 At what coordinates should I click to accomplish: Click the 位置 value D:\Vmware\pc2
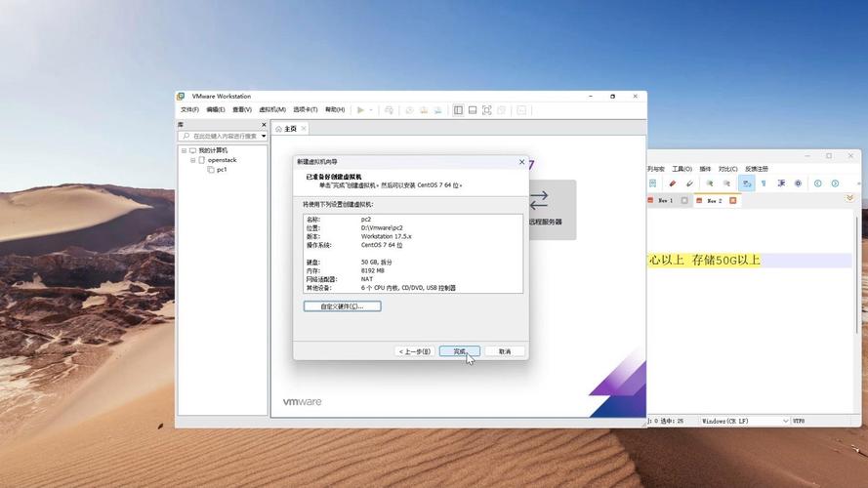pyautogui.click(x=382, y=227)
